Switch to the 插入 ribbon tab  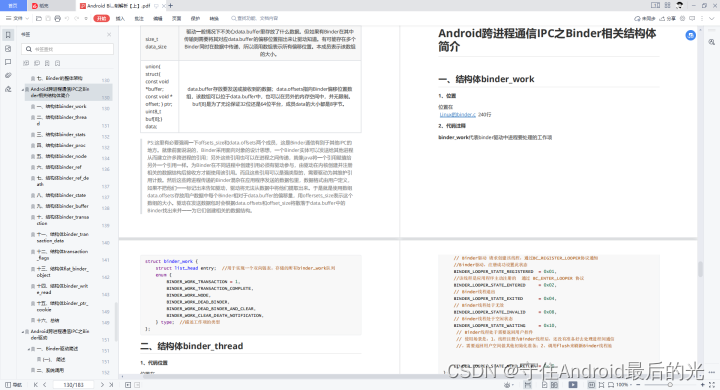click(120, 19)
